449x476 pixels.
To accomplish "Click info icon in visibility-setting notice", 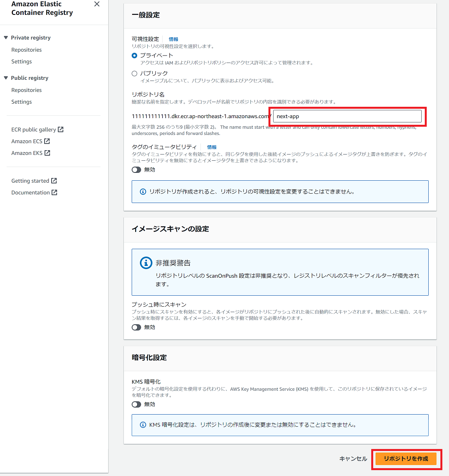I will 143,192.
